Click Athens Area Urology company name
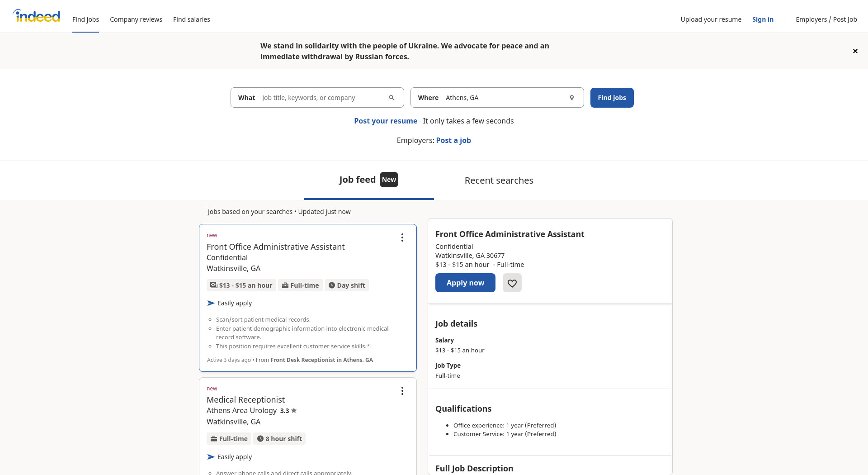 click(241, 410)
